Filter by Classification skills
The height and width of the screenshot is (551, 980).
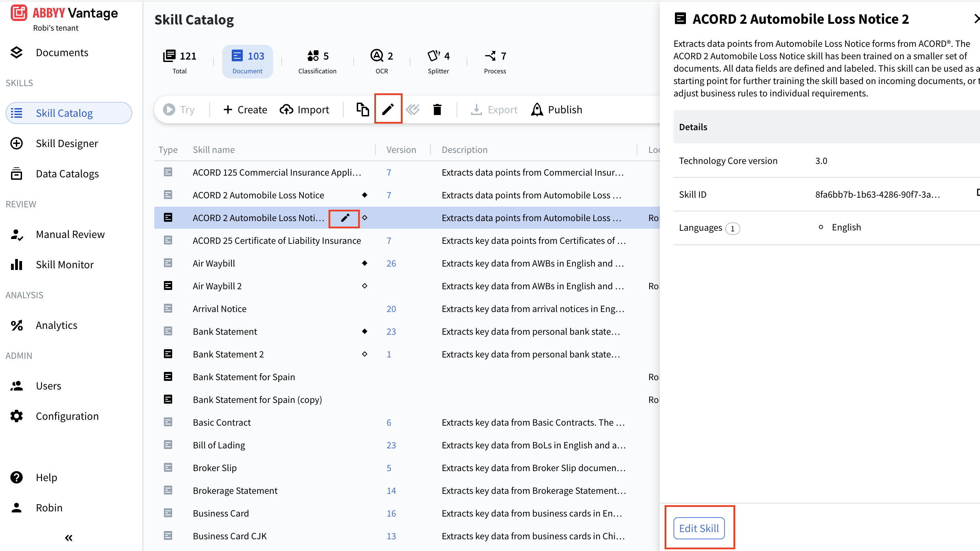coord(317,62)
